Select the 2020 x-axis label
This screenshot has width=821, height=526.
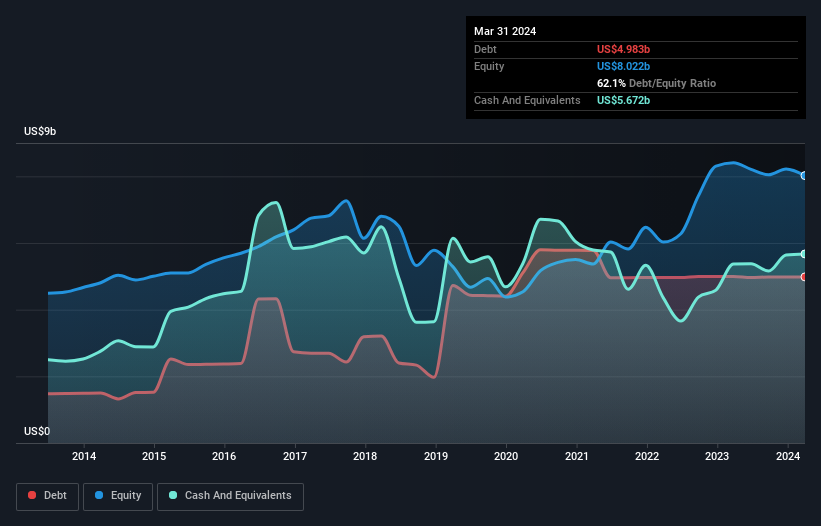pyautogui.click(x=506, y=456)
